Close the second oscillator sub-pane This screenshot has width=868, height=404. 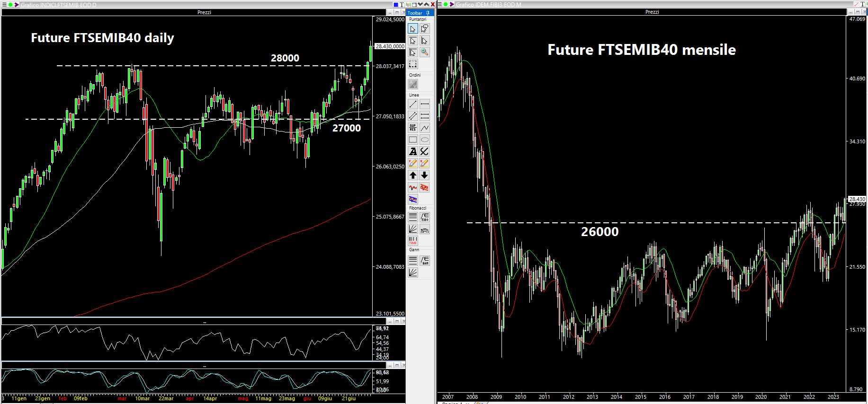tap(403, 365)
